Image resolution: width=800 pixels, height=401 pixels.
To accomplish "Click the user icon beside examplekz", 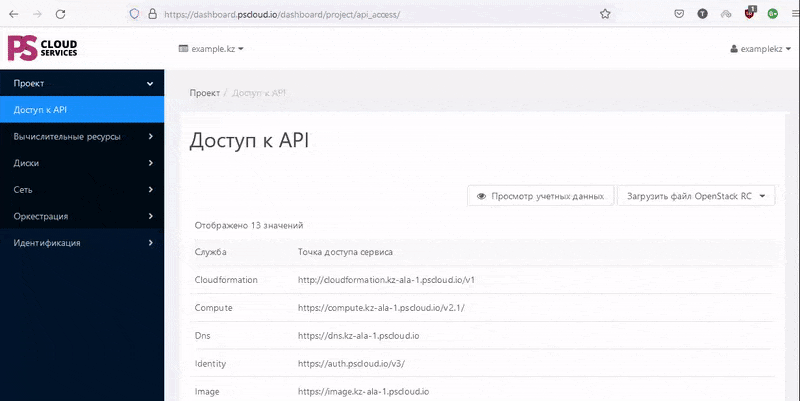I will click(734, 49).
